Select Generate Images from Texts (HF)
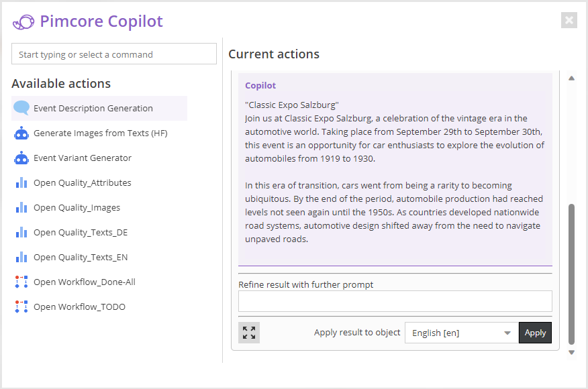The image size is (588, 389). coord(99,133)
